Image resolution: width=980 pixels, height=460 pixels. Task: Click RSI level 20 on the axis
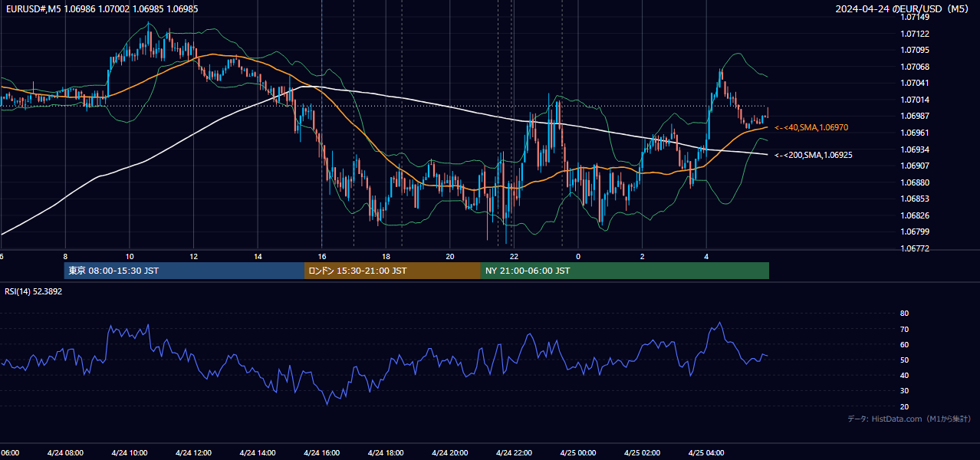[x=904, y=406]
